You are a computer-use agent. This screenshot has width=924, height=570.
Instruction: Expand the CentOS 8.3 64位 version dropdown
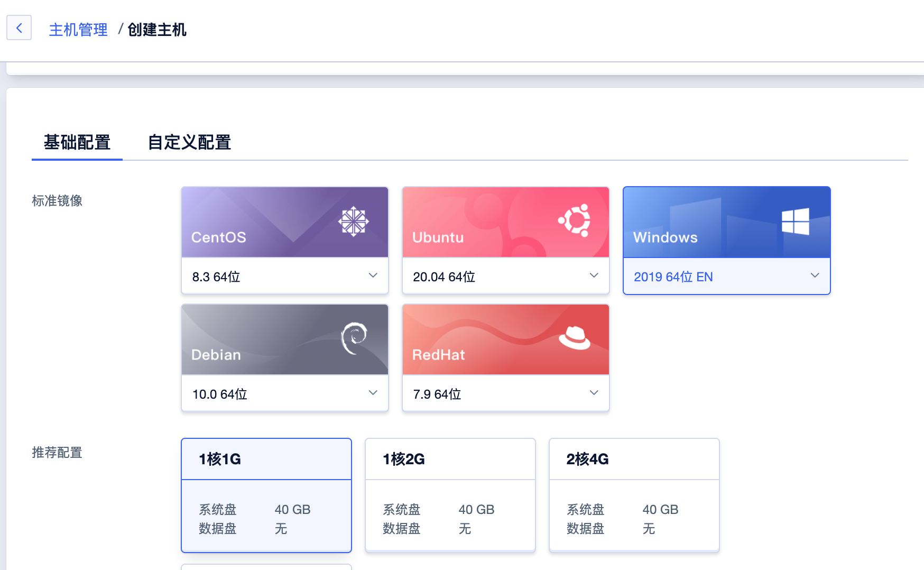284,276
